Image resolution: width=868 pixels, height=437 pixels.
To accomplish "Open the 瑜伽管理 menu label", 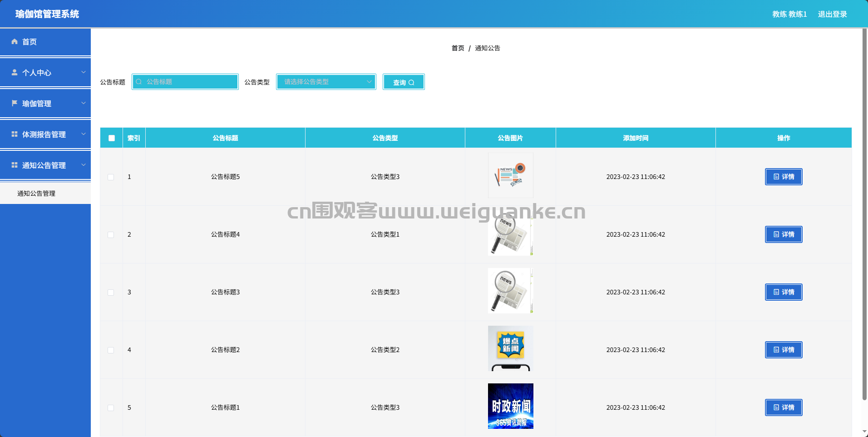I will 37,104.
